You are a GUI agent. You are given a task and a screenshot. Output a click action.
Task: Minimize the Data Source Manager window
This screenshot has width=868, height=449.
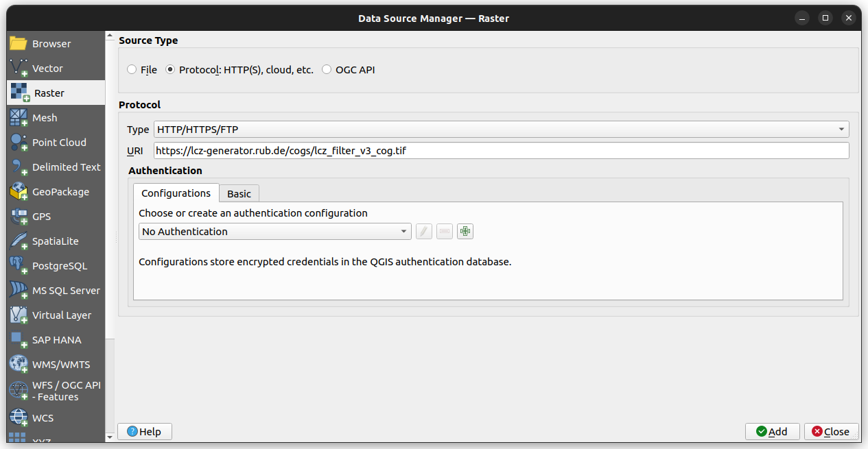coord(802,18)
